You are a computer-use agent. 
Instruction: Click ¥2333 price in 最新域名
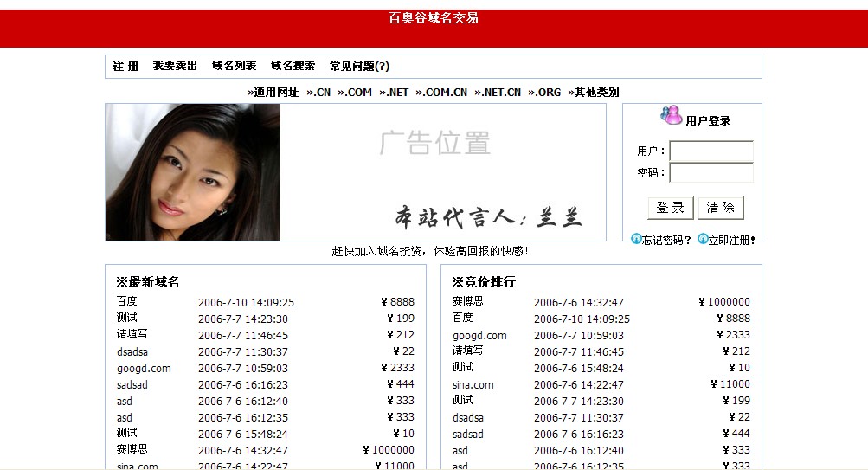397,368
